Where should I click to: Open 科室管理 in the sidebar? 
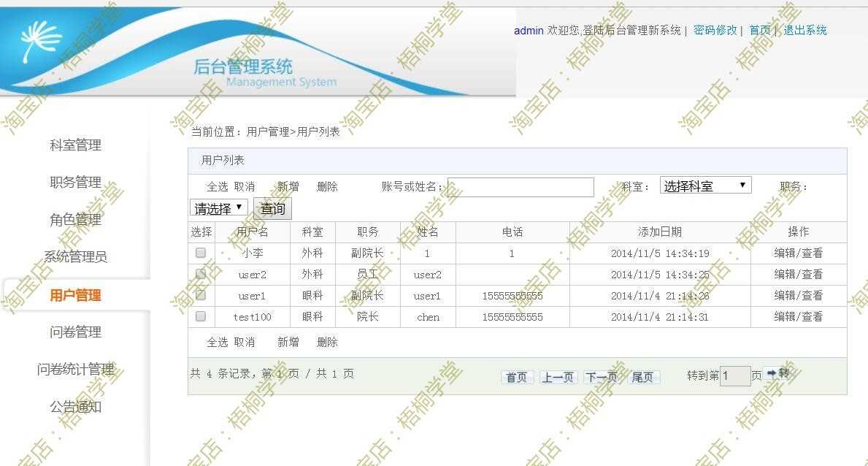click(75, 145)
